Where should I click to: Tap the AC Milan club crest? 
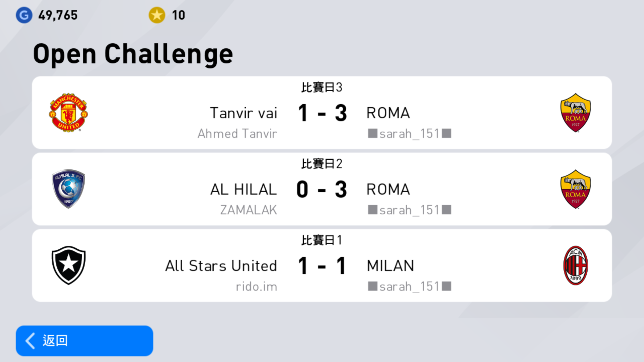click(x=575, y=265)
